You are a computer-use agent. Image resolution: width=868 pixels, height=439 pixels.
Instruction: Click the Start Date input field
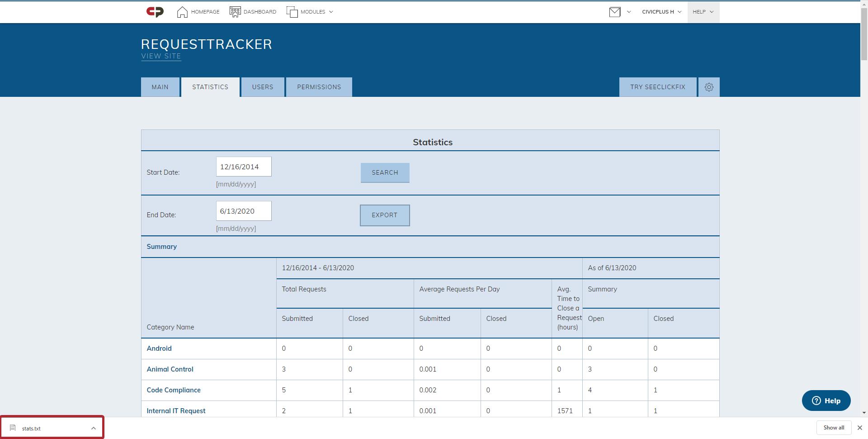coord(244,167)
